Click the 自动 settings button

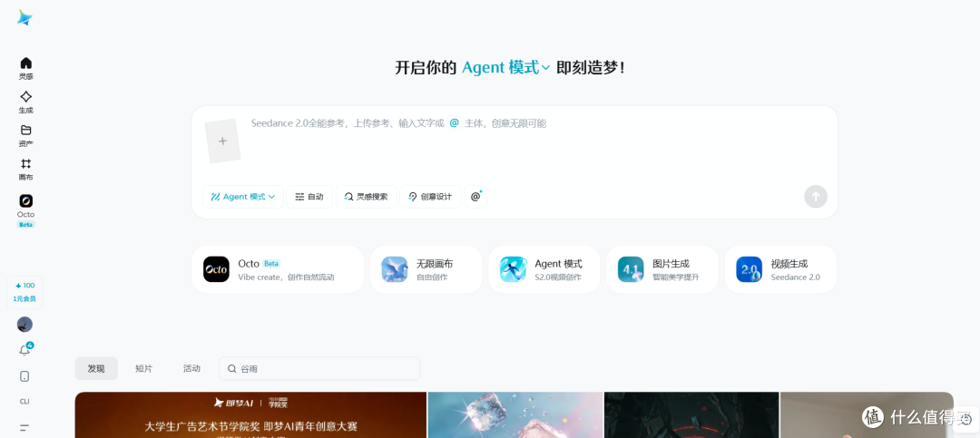309,197
